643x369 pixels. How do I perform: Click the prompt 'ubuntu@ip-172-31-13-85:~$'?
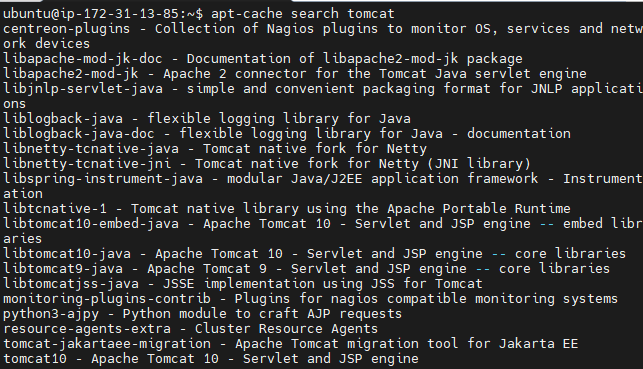coord(103,14)
